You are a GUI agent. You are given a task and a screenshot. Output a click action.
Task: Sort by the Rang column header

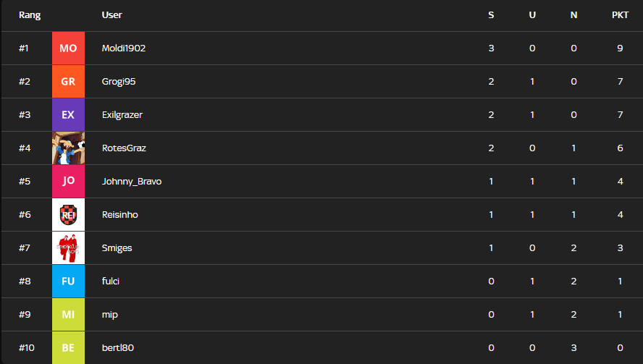30,15
